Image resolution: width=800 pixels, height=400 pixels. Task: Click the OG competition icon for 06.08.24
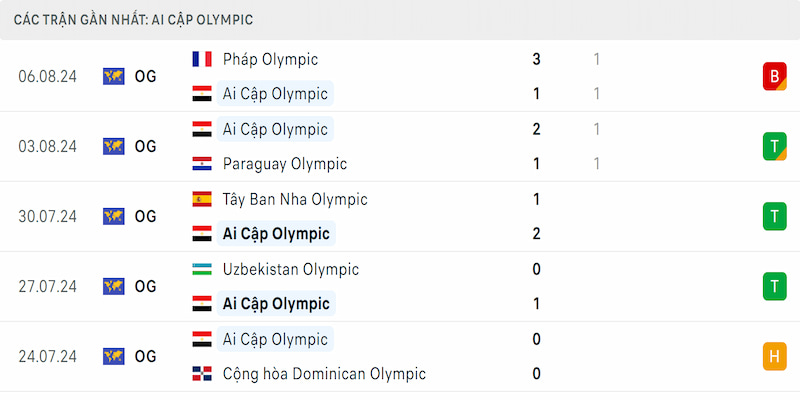coord(113,77)
